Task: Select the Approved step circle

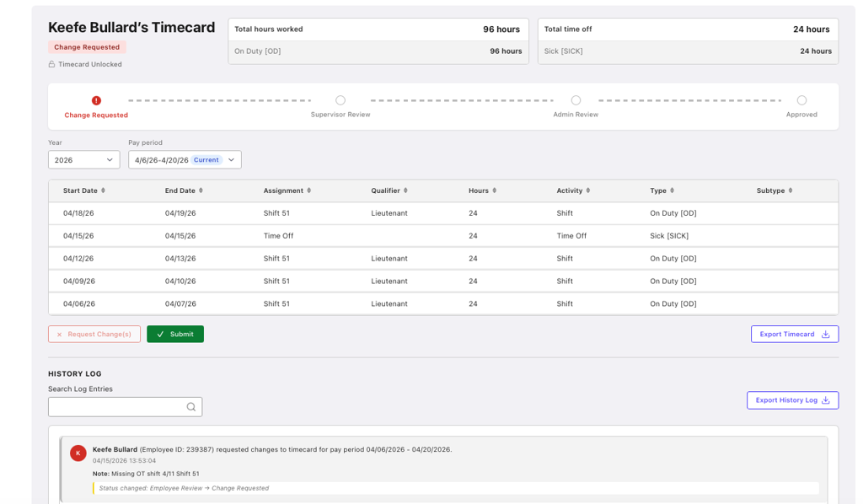Action: coord(802,100)
